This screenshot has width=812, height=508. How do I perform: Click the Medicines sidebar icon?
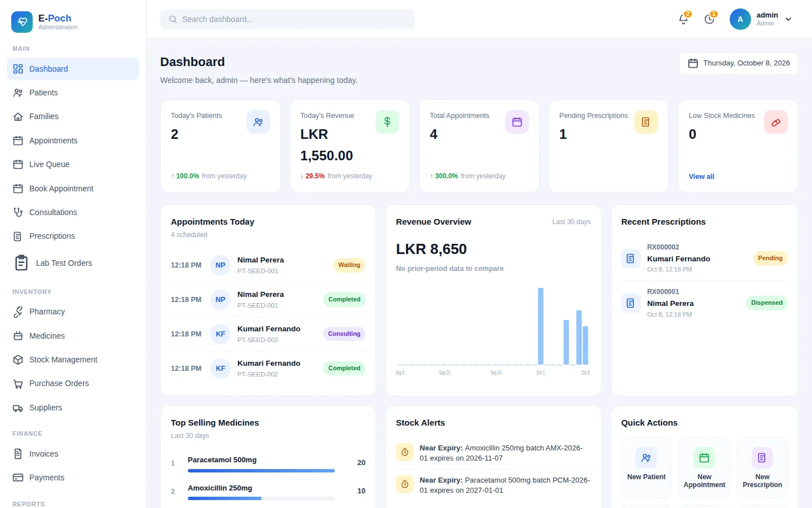18,336
